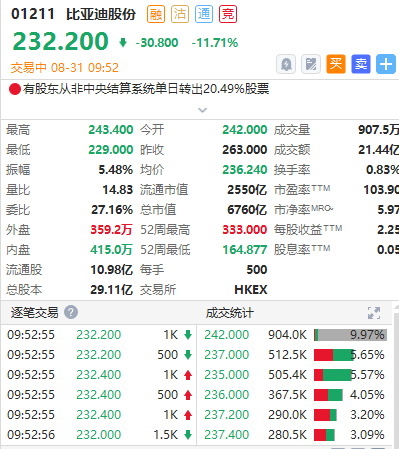Viewport: 399px width, 449px height.
Task: Switch to the 逐笔交易 tab
Action: [x=35, y=313]
